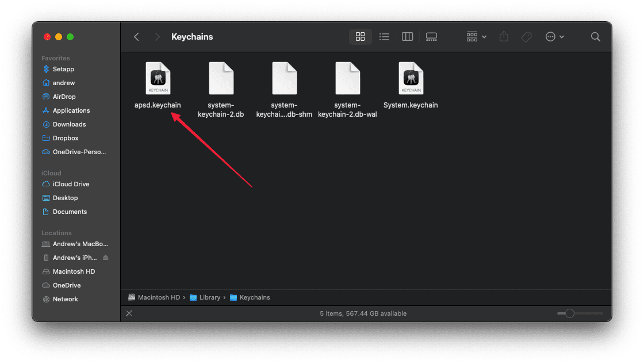The height and width of the screenshot is (364, 644).
Task: Click the Keychains window title
Action: 192,37
